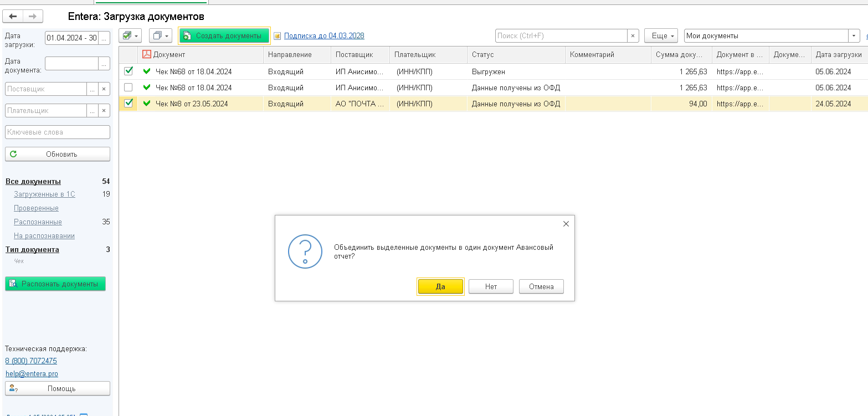
Task: Click the Дата документа empty field
Action: click(71, 64)
